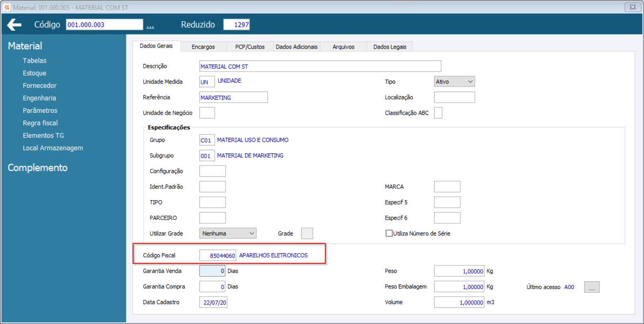The width and height of the screenshot is (644, 324).
Task: Switch to the Encargos tab
Action: pos(203,47)
